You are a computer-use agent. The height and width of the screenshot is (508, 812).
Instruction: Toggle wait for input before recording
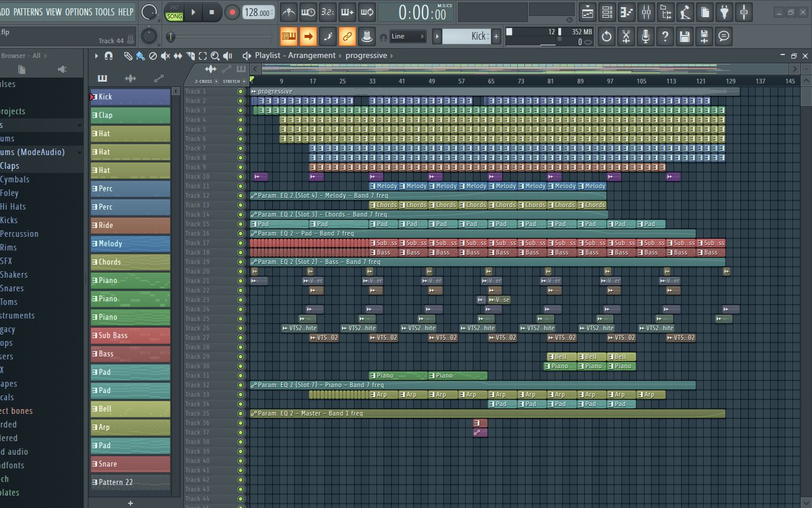pyautogui.click(x=308, y=11)
